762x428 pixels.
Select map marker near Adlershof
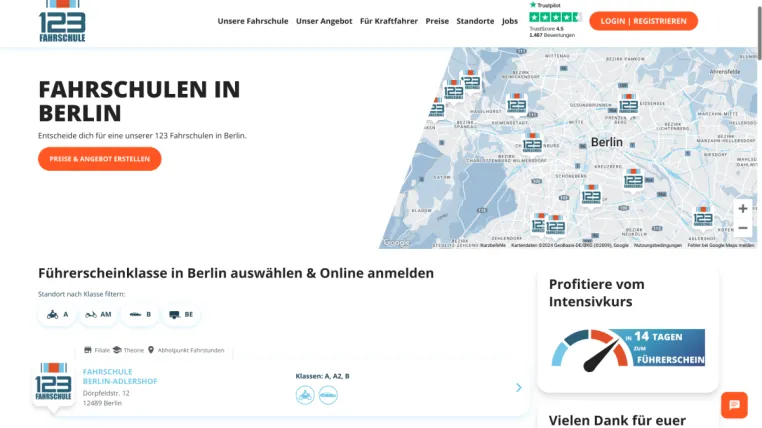[x=703, y=217]
